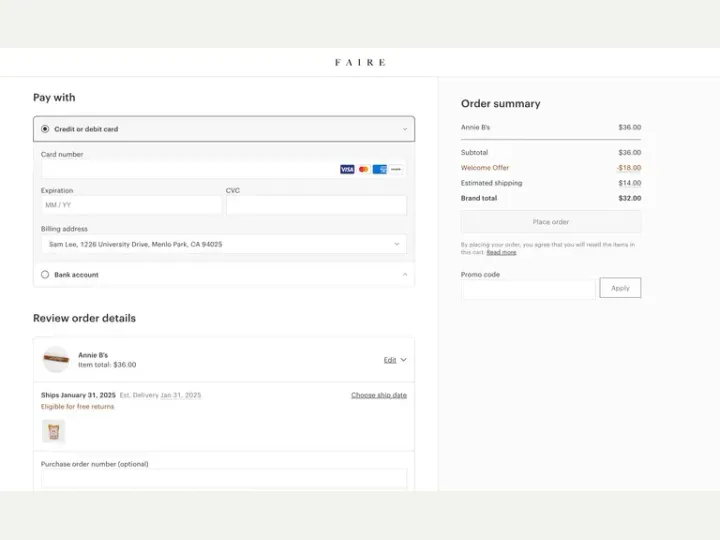
Task: Click the Order summary heading
Action: click(501, 104)
